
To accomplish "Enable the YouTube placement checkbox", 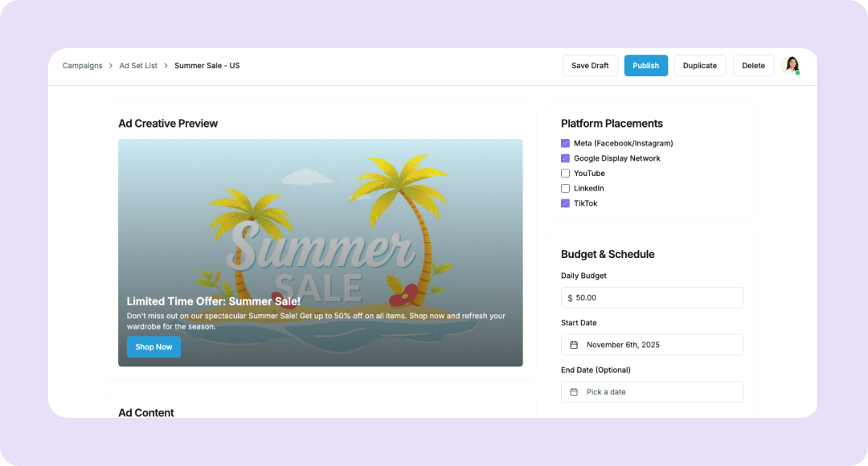I will coord(565,174).
